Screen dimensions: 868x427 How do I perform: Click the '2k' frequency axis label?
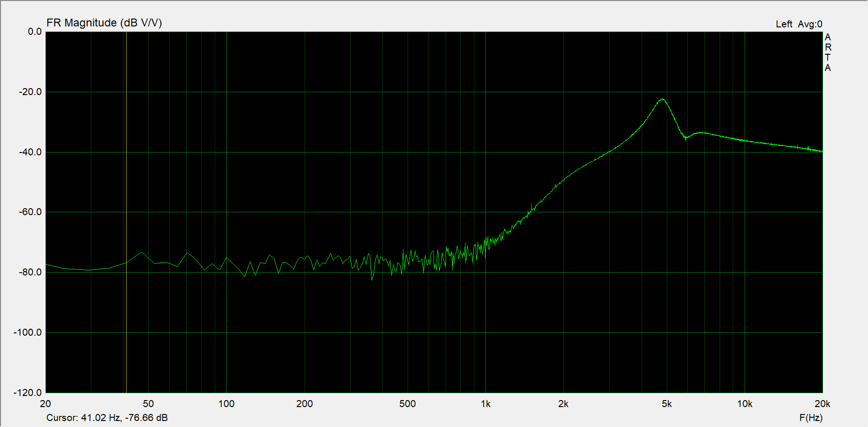click(563, 404)
